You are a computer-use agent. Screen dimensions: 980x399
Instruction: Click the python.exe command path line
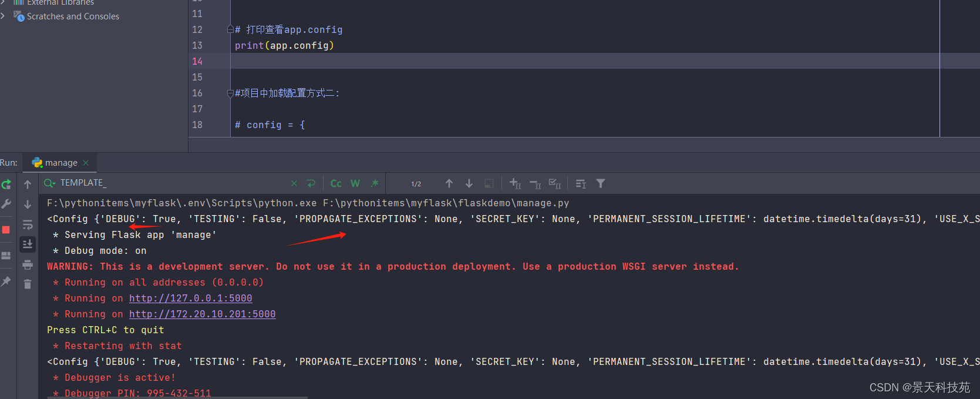pos(308,203)
